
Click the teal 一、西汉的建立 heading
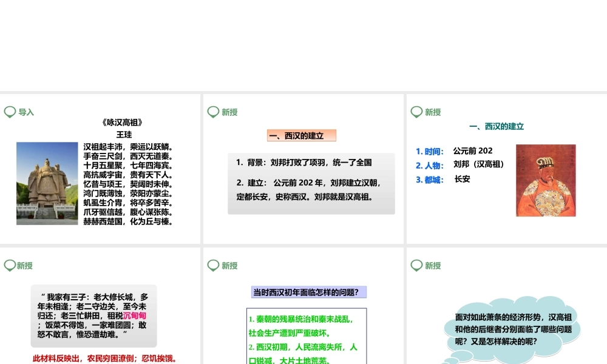click(497, 127)
